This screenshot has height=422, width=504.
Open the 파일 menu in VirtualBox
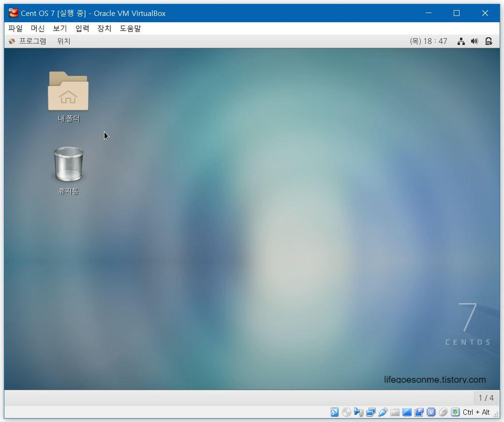pyautogui.click(x=15, y=29)
